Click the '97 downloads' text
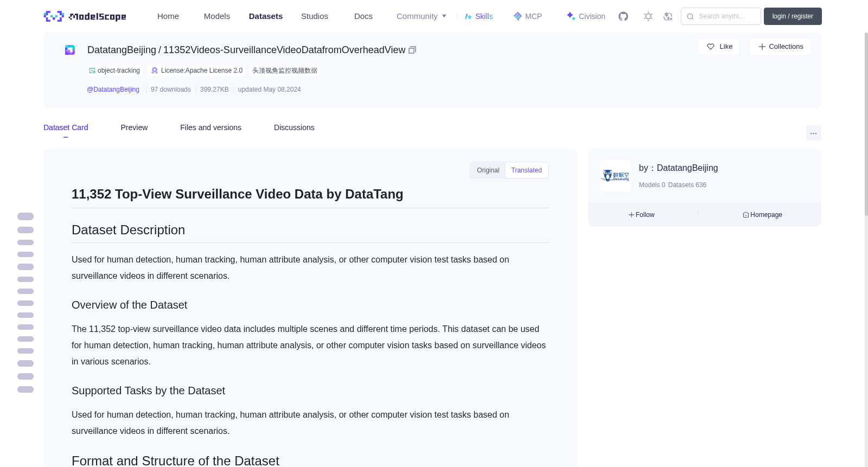The width and height of the screenshot is (868, 467). tap(171, 89)
